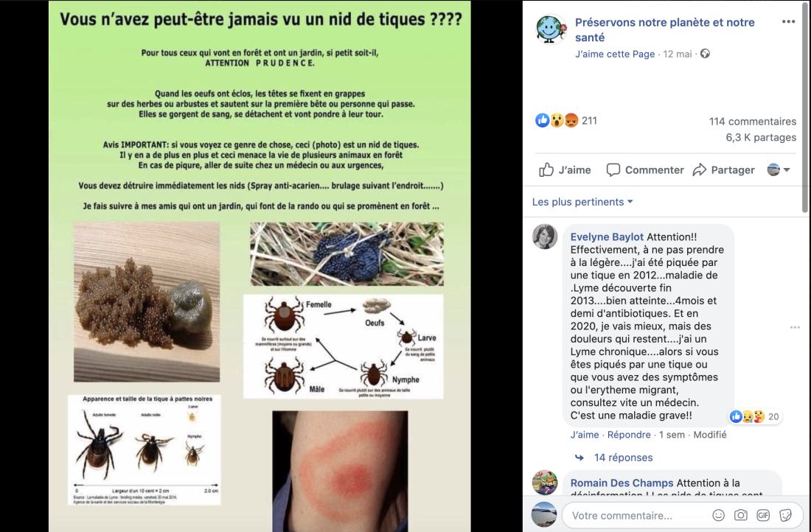Screen dimensions: 811x532
Task: View the 114 commentaires link
Action: (x=753, y=122)
